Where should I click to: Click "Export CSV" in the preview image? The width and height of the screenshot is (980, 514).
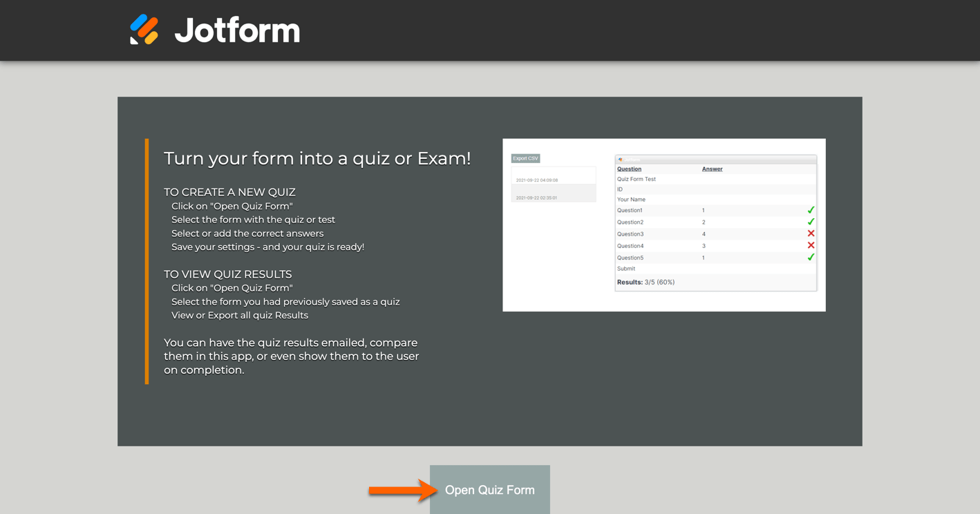525,158
